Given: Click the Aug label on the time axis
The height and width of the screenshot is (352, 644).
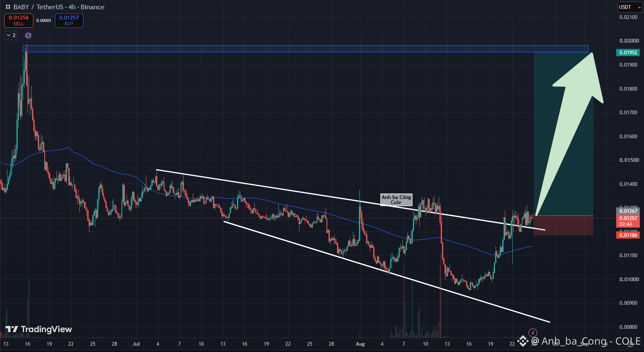Looking at the screenshot, I should (x=360, y=344).
